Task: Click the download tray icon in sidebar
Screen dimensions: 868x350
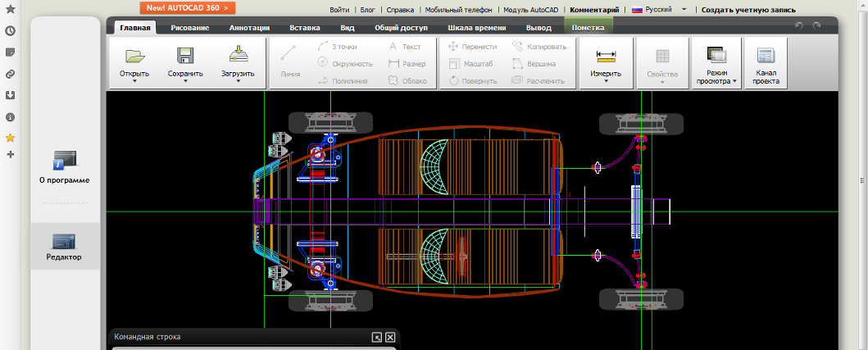Action: [x=9, y=95]
